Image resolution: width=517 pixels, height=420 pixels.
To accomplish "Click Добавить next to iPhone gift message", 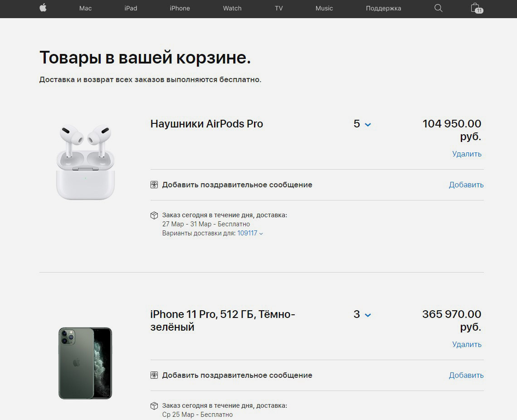I will 466,375.
